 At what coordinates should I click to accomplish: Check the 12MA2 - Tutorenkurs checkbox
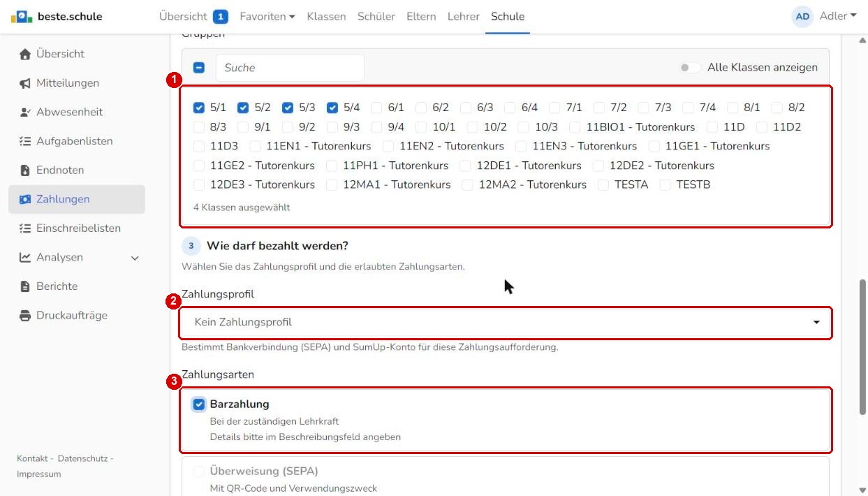tap(468, 185)
